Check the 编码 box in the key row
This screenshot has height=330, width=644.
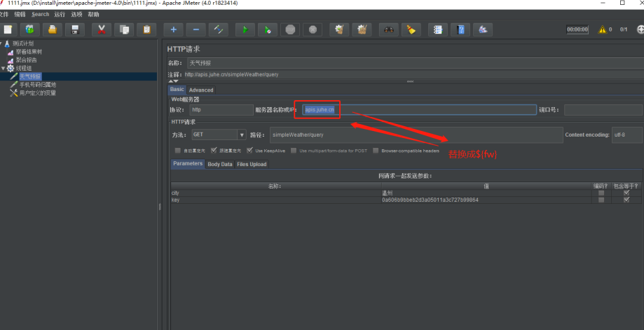click(601, 200)
